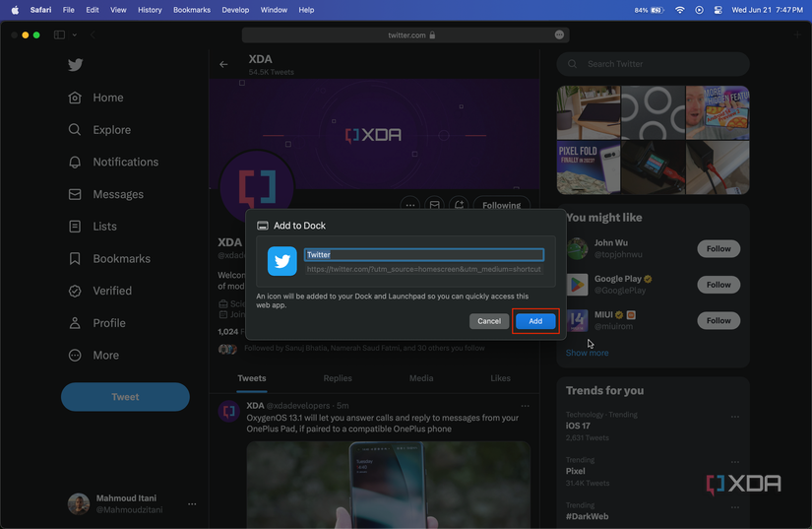Click the web app URL text in dialog
The image size is (812, 529).
coord(423,269)
